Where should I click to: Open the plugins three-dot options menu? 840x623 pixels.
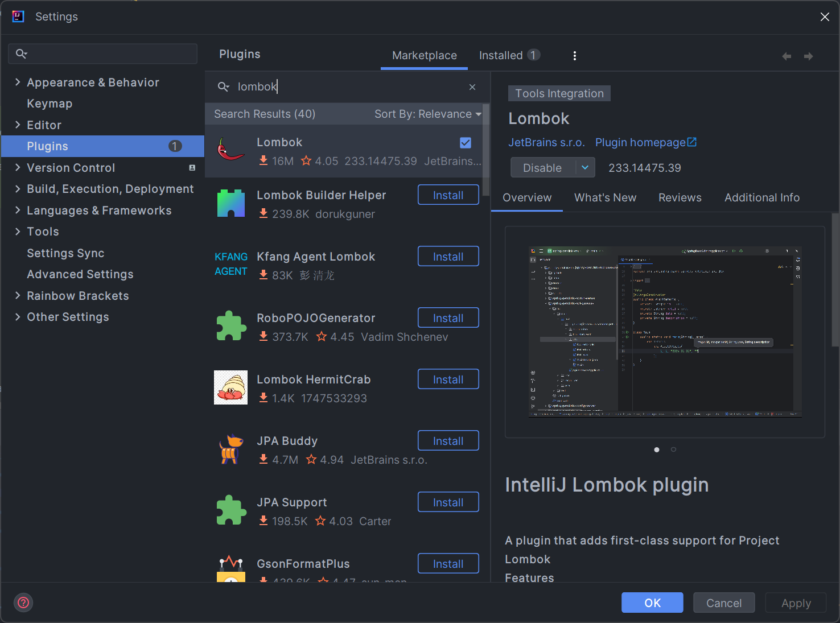click(575, 55)
